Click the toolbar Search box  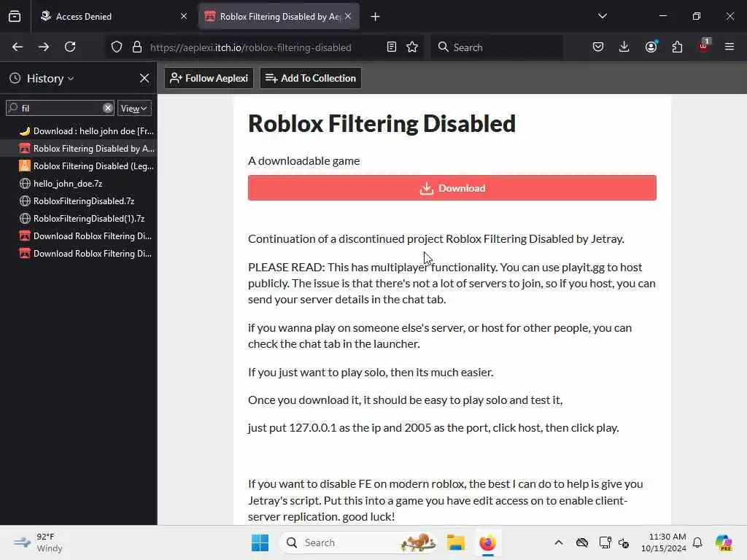coord(498,47)
